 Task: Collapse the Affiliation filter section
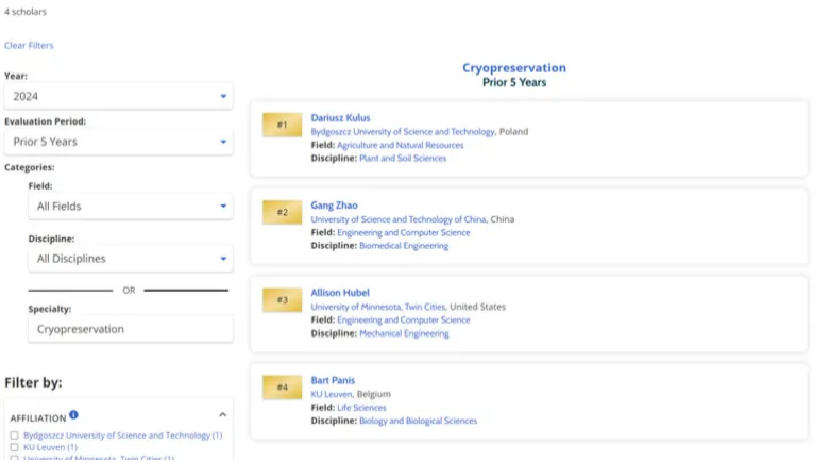[x=222, y=415]
